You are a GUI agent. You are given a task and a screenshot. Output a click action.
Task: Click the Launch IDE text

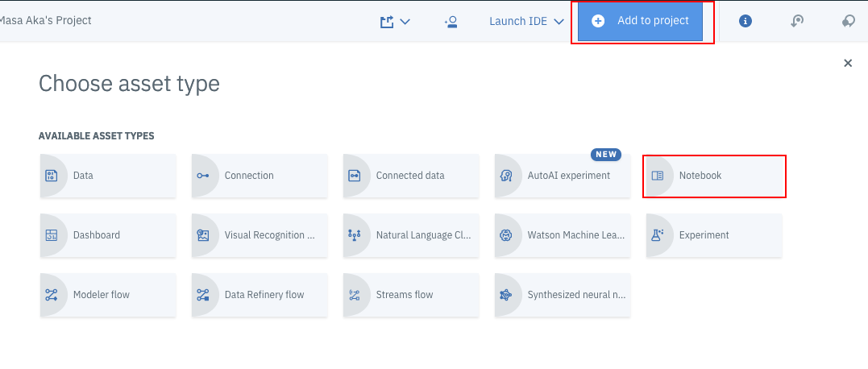(x=518, y=22)
